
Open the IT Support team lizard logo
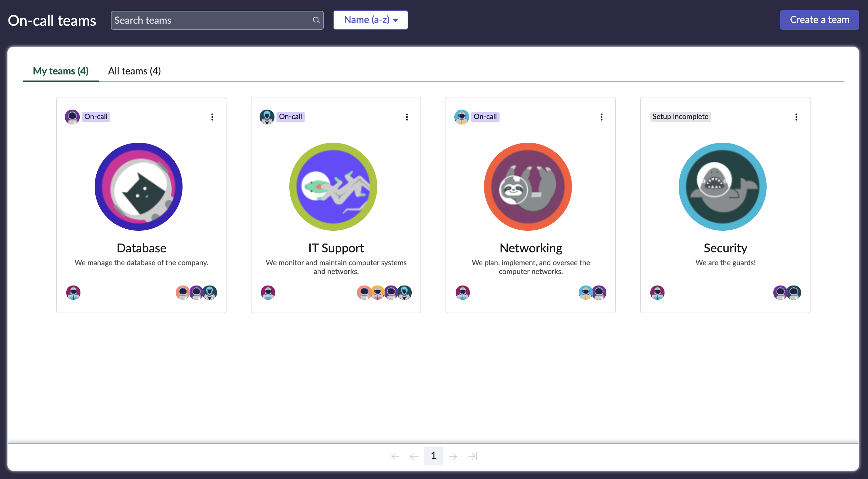[x=333, y=187]
